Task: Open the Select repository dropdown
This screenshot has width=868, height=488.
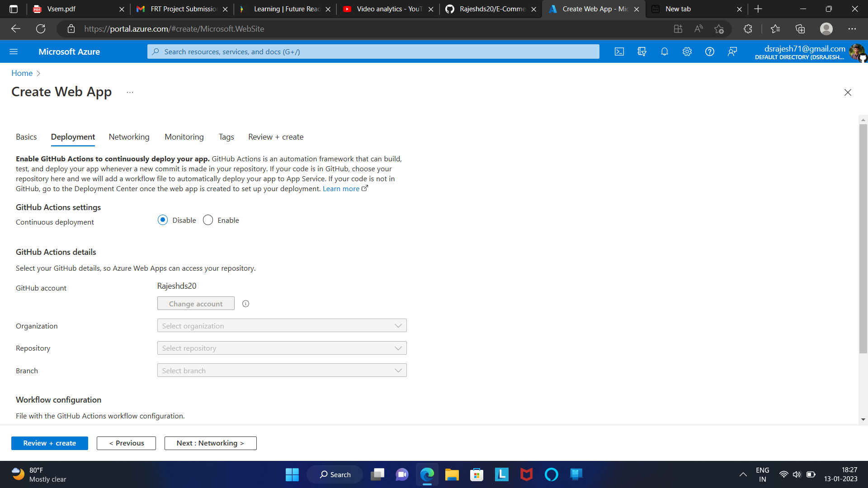Action: [x=282, y=348]
